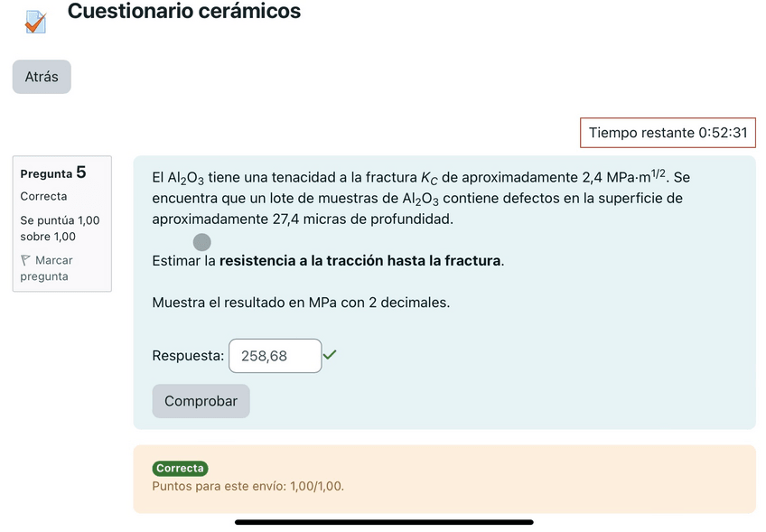Click the Puntos para este envío text
The height and width of the screenshot is (532, 766).
coord(248,486)
